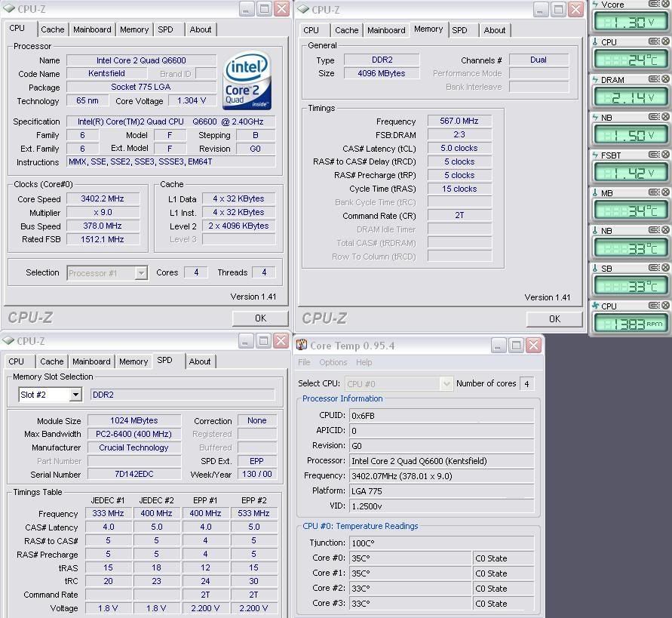Click the magnet dock icon on the NB temperature panel
The height and width of the screenshot is (618, 672).
pyautogui.click(x=654, y=230)
